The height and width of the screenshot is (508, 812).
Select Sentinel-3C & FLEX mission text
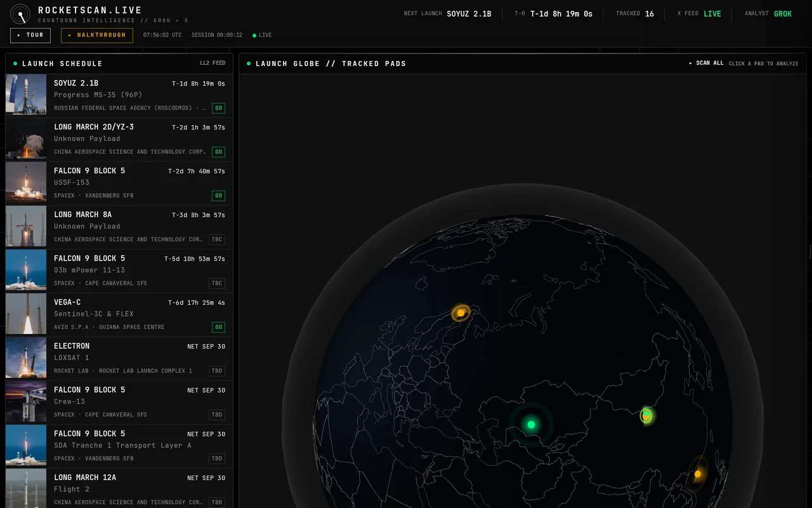[94, 314]
